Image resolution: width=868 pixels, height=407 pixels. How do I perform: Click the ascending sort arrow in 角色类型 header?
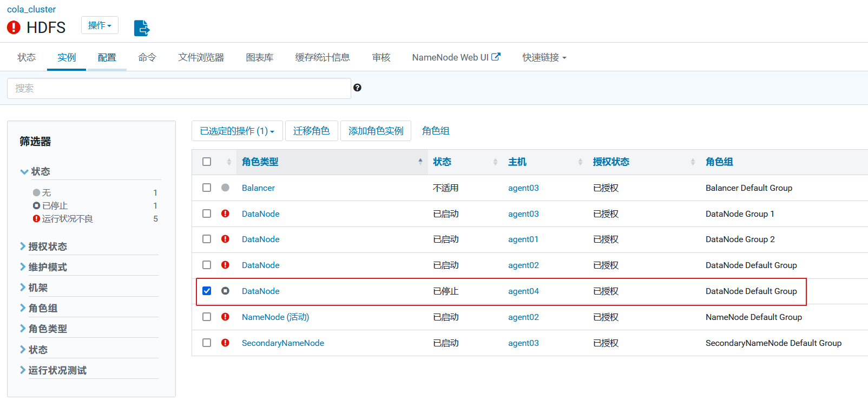click(420, 161)
